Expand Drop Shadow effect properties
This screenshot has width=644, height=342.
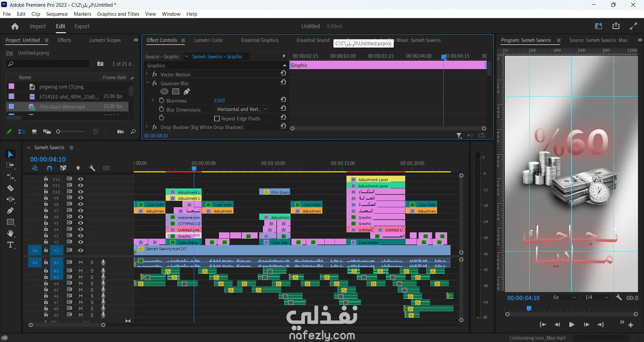(147, 126)
